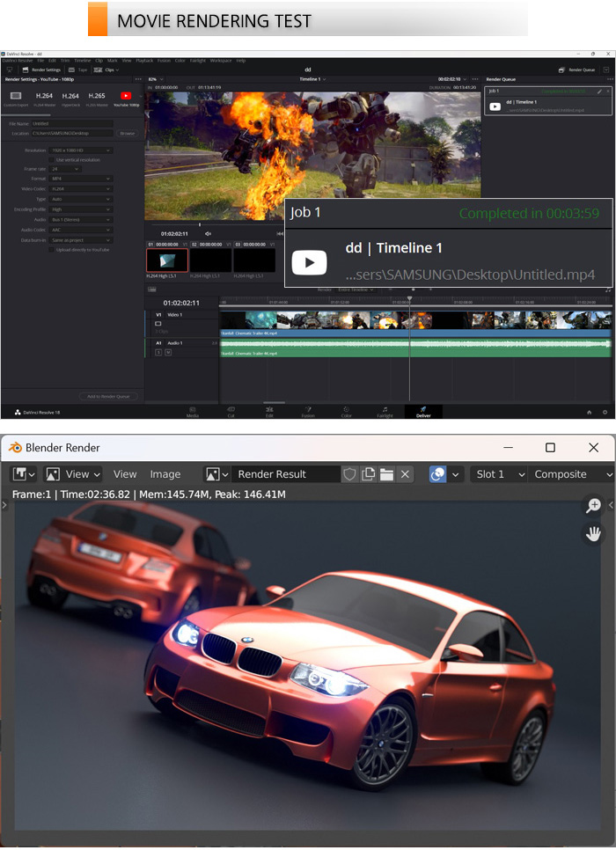Click the zoom magnifier icon in Blender viewer

coord(594,505)
